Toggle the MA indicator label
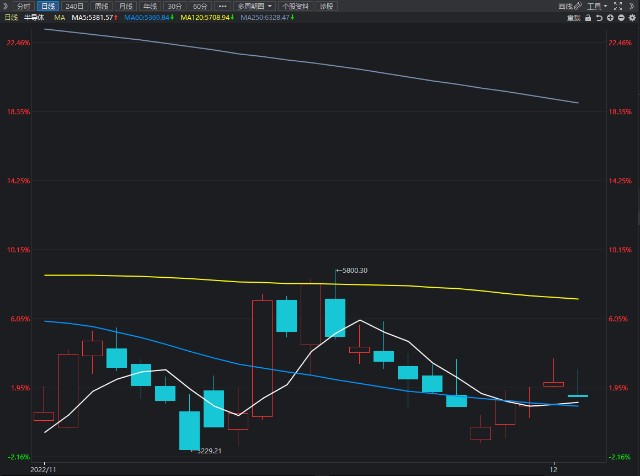The width and height of the screenshot is (640, 476). (59, 18)
